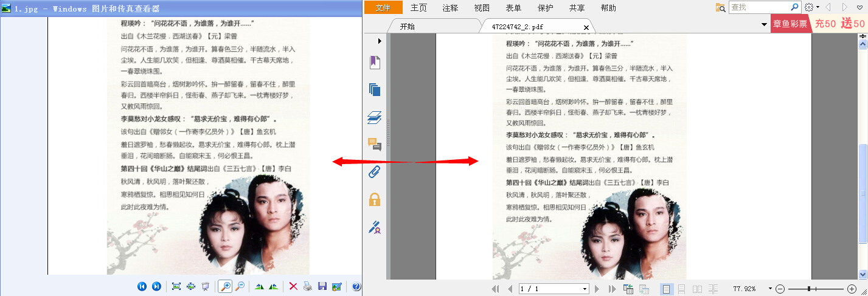Go to previous view with left triangle
Screen dimensions: 868x296
click(x=828, y=7)
